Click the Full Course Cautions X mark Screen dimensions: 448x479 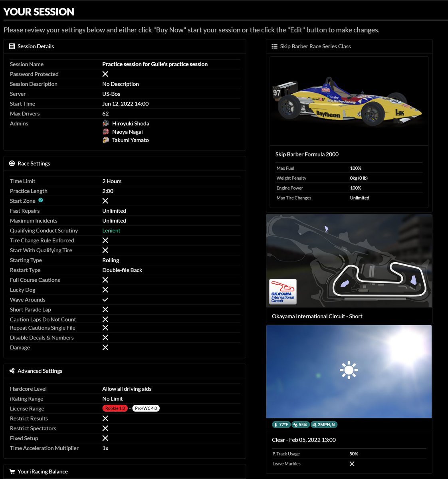[x=105, y=280]
